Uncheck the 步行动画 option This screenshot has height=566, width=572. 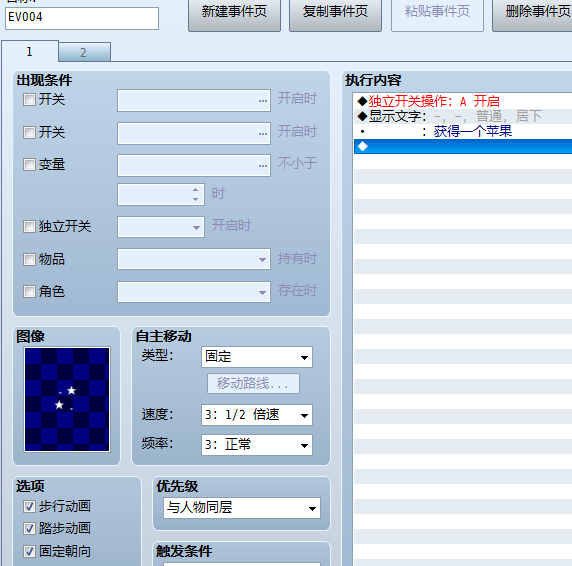click(29, 506)
